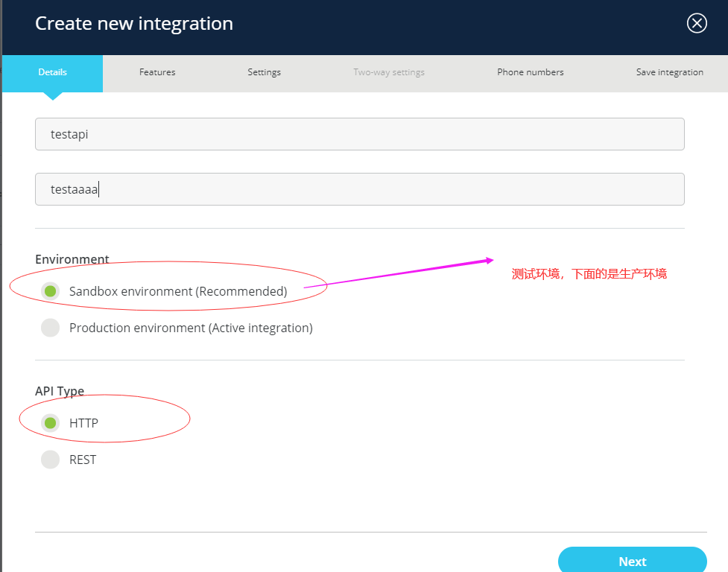Viewport: 728px width, 572px height.
Task: Choose the Production environment radio button
Action: coord(51,328)
